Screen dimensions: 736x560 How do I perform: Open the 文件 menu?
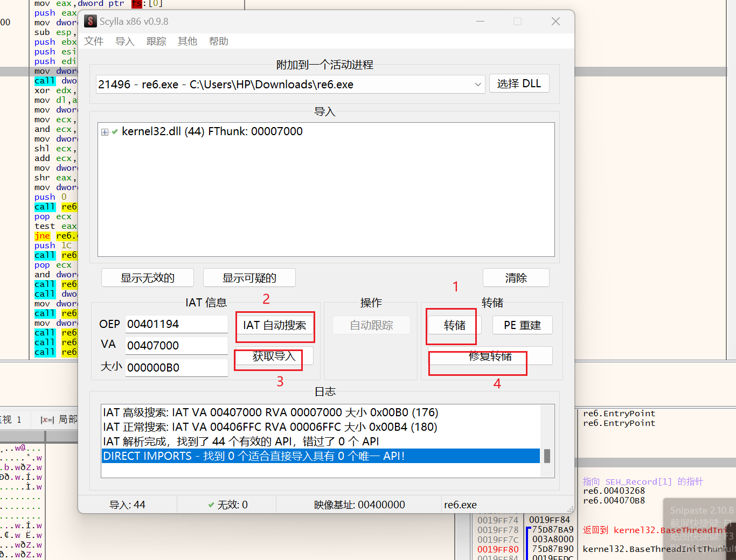pos(94,41)
